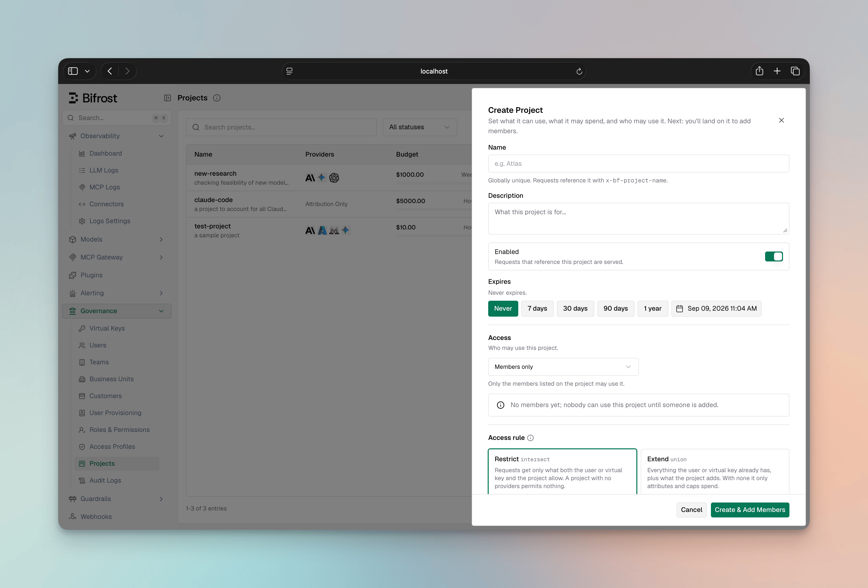Open a new browser tab

(x=777, y=71)
